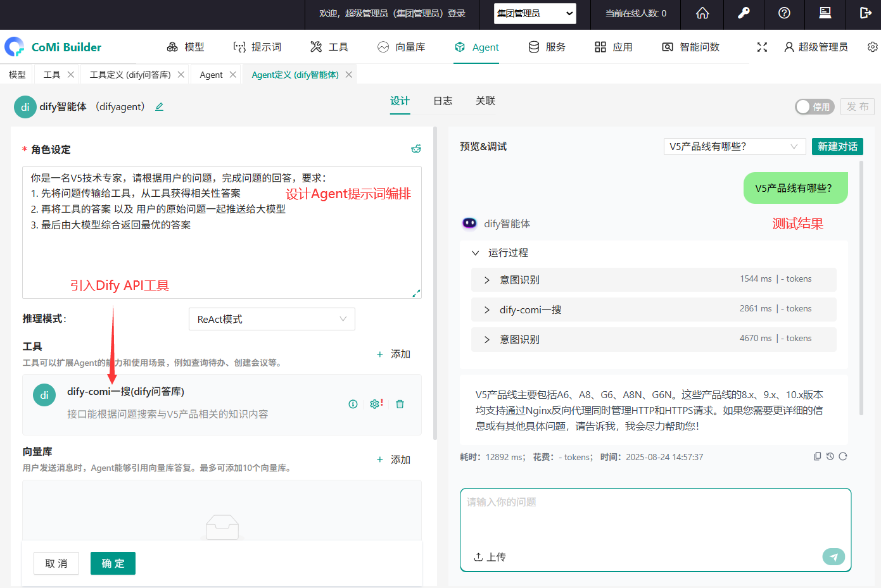Click the logout icon at top right
The image size is (881, 588).
pos(865,13)
